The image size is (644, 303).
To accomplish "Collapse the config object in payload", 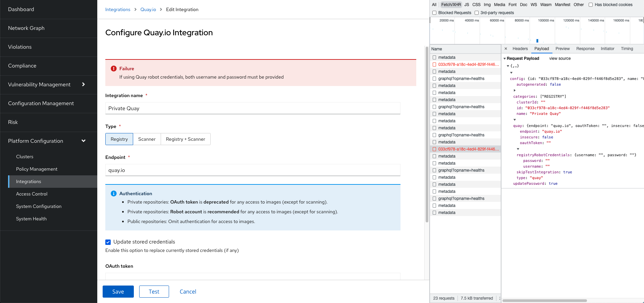I will [511, 73].
